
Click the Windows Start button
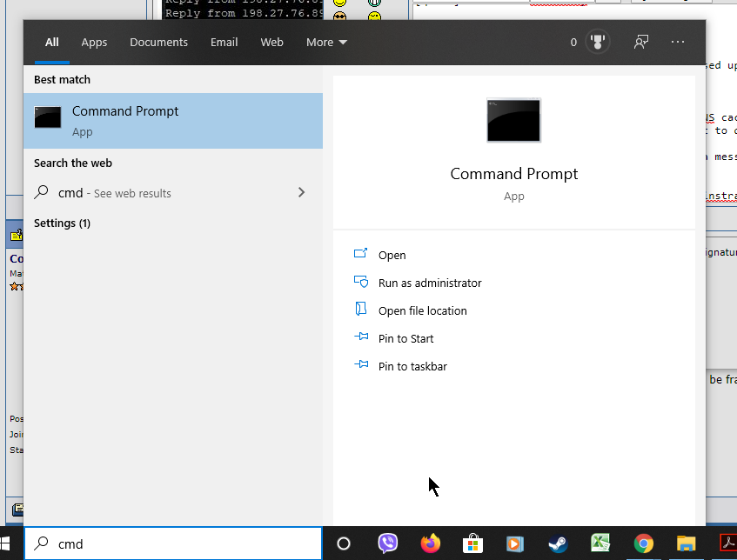pyautogui.click(x=4, y=543)
